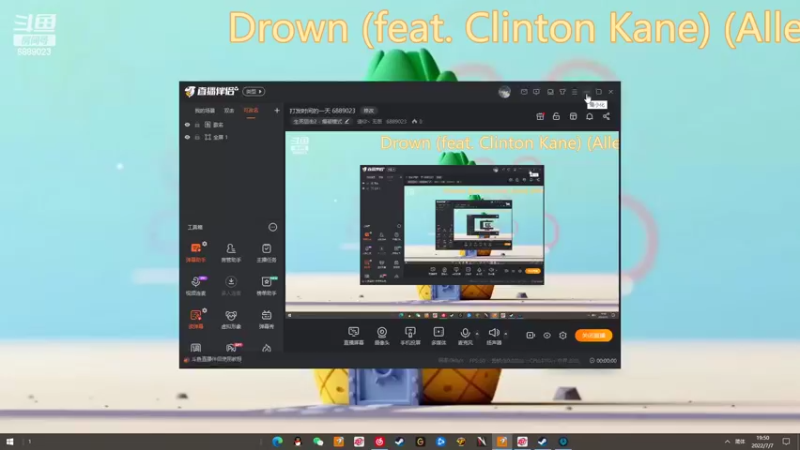Open Microsoft Edge from the taskbar
This screenshot has width=800, height=450.
[x=278, y=441]
